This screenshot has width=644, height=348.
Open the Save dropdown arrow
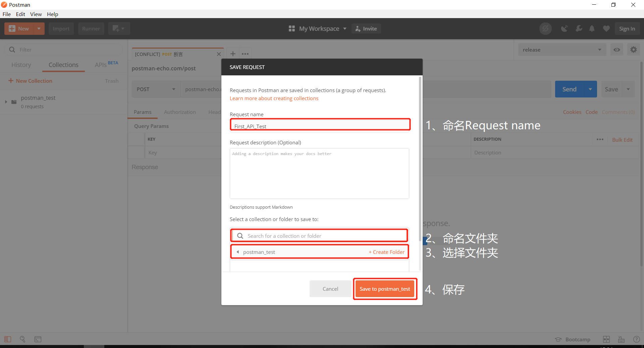pyautogui.click(x=628, y=89)
